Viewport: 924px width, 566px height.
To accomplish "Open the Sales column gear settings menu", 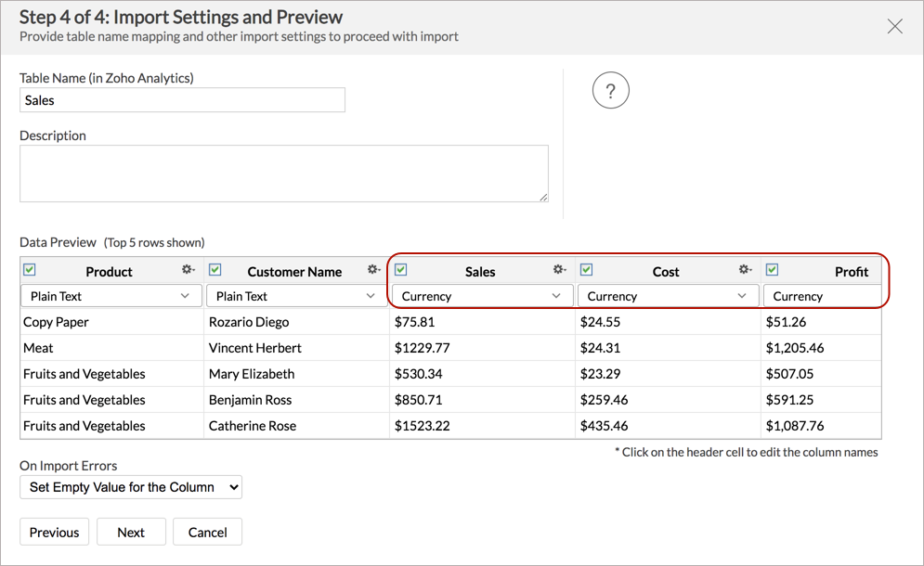I will coord(560,269).
